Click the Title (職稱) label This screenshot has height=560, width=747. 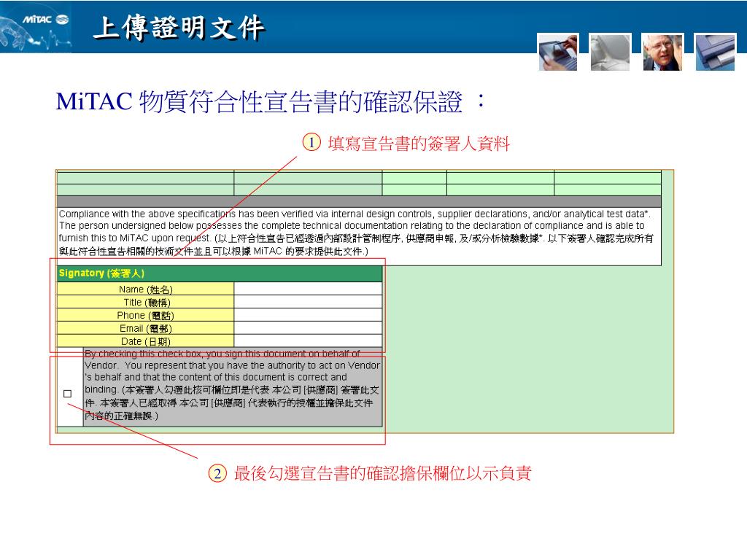[145, 302]
